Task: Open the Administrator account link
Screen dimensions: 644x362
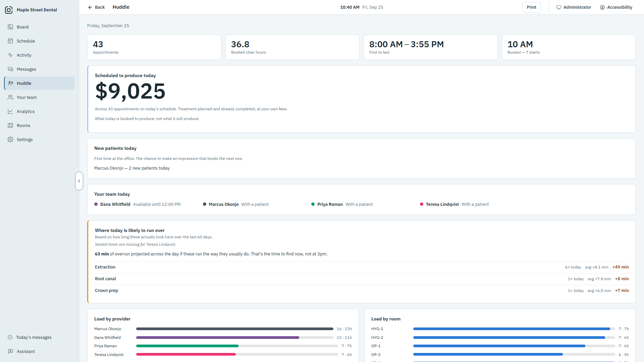Action: [x=574, y=7]
